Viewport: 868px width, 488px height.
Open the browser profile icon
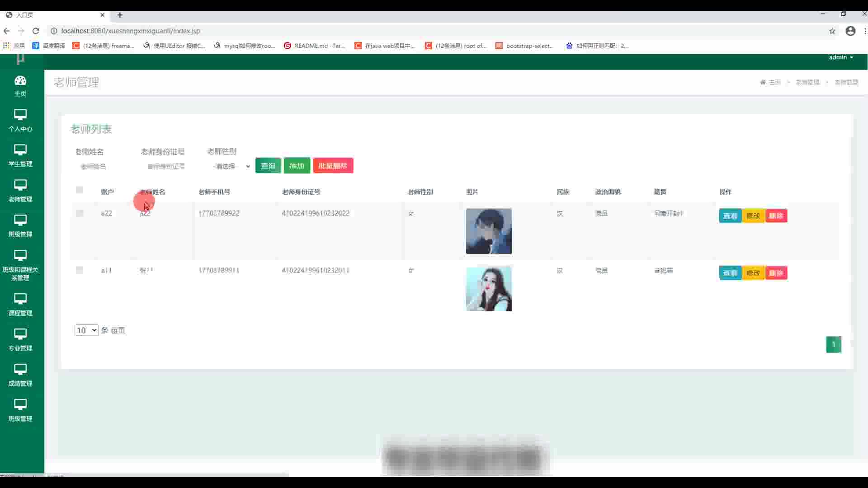pyautogui.click(x=850, y=31)
